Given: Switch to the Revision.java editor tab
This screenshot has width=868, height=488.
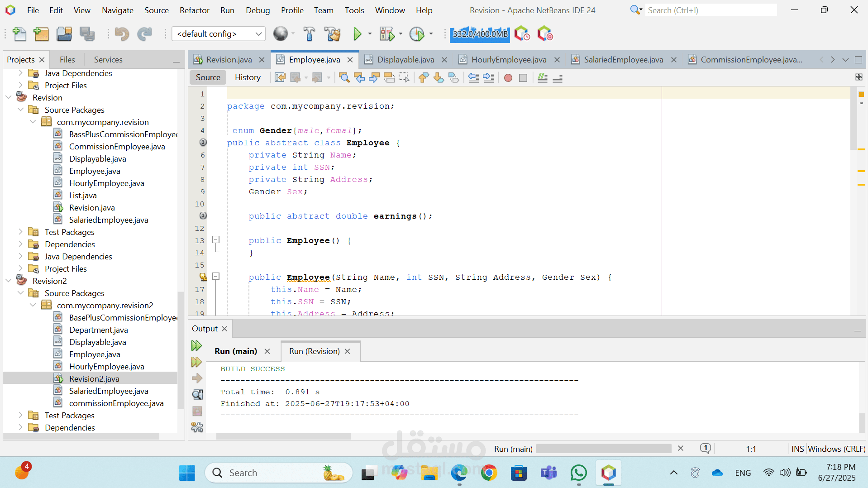Looking at the screenshot, I should pyautogui.click(x=229, y=60).
